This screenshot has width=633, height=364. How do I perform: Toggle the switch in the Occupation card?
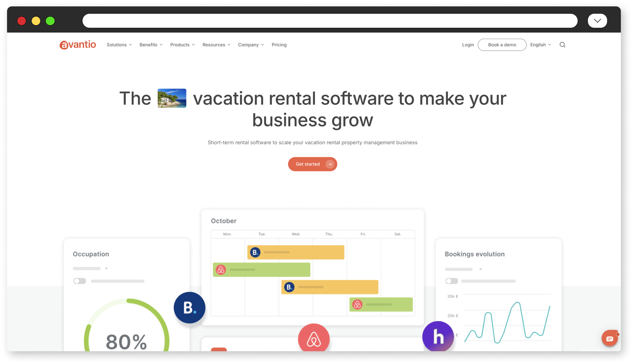tap(80, 281)
